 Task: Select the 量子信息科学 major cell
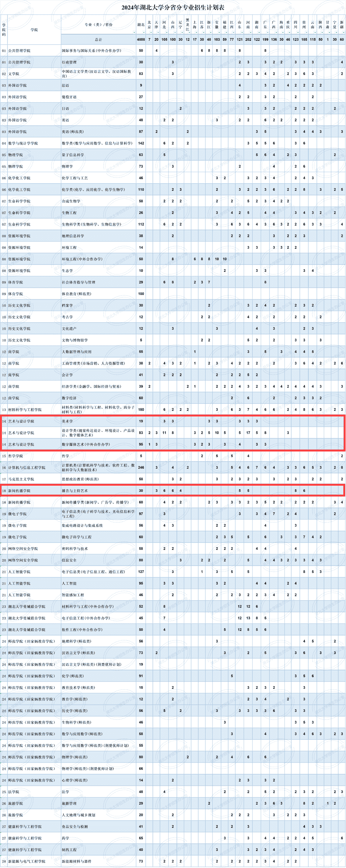[98, 155]
